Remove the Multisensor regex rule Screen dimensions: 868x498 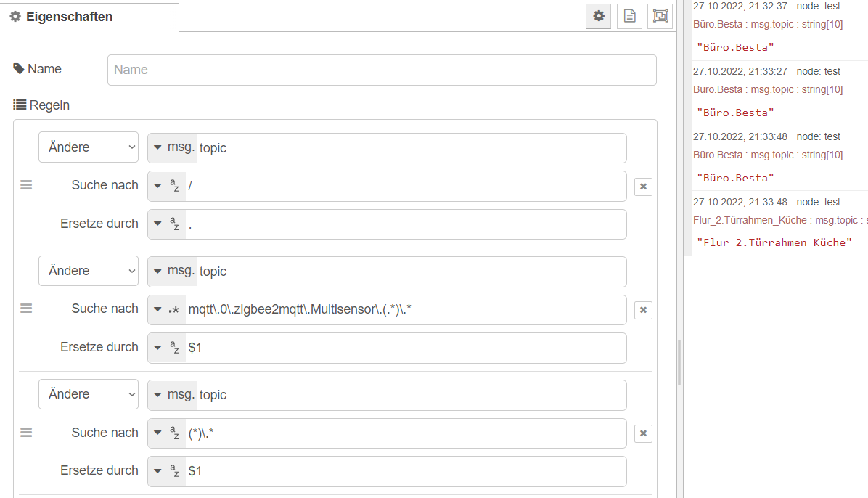pyautogui.click(x=643, y=310)
